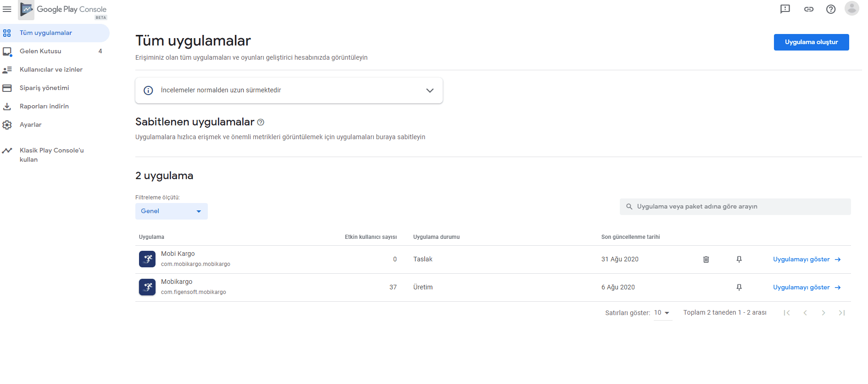Viewport: 868px width, 384px height.
Task: Click the Gelen Kutusu inbox icon
Action: [7, 51]
